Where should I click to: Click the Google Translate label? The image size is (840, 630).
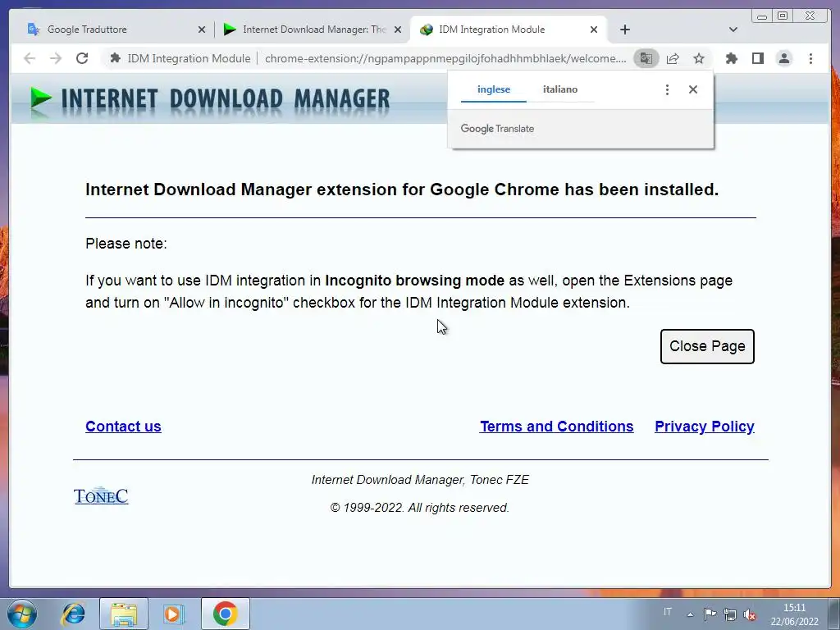pos(497,129)
